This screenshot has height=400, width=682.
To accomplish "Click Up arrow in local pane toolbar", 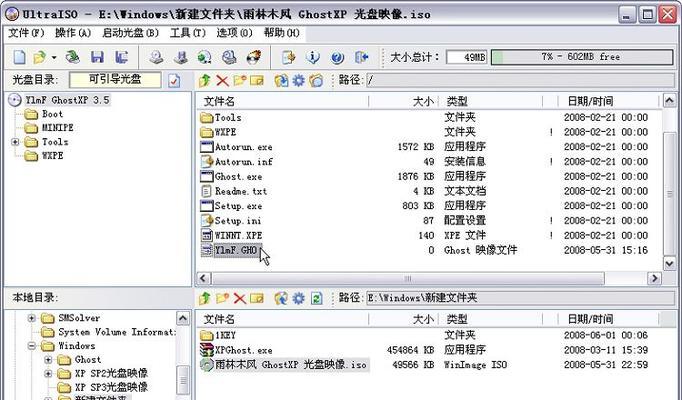I will 205,298.
